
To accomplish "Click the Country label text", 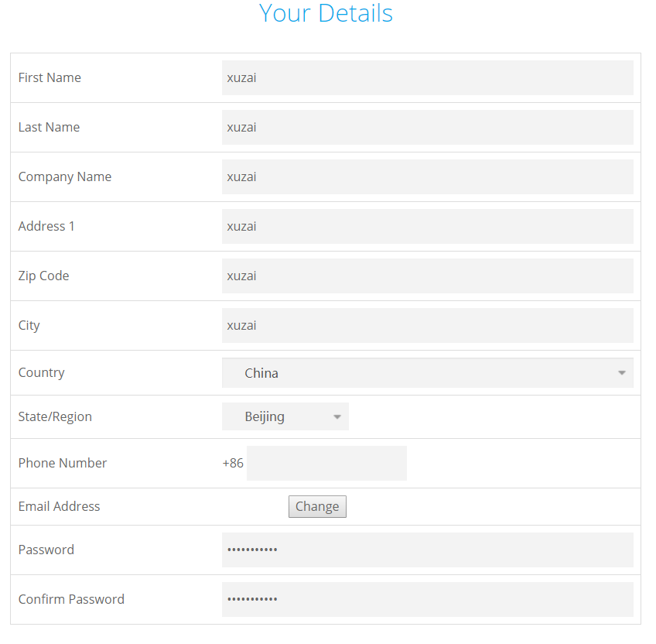I will tap(42, 372).
